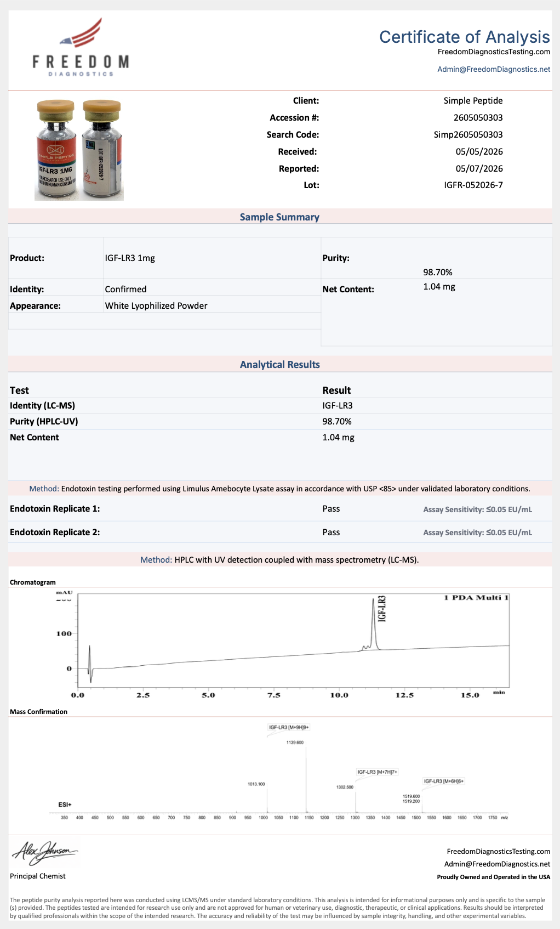Select the 1.04 mg result under Analytical Results
Screen dimensions: 560x929
coord(339,438)
